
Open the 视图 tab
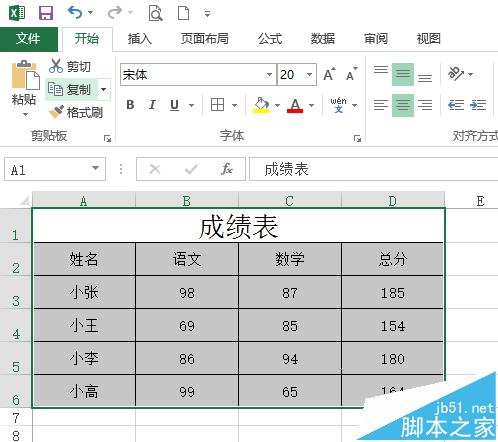[429, 39]
